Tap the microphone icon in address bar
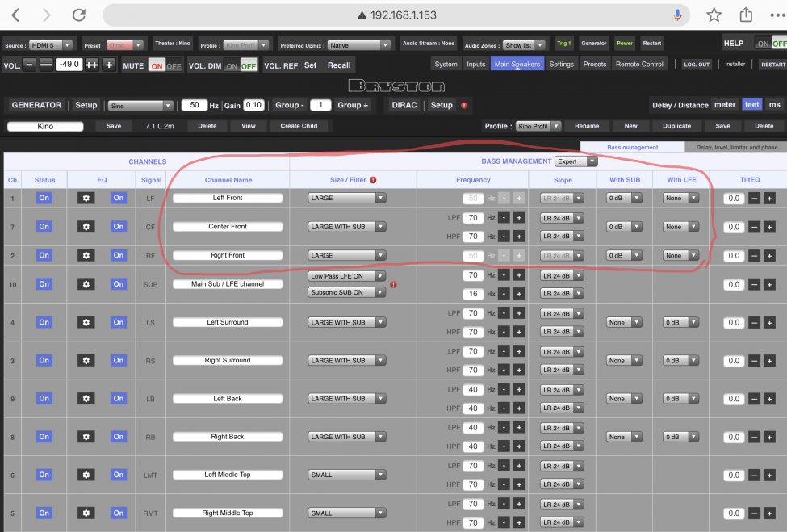Screen dimensions: 787x532 678,15
